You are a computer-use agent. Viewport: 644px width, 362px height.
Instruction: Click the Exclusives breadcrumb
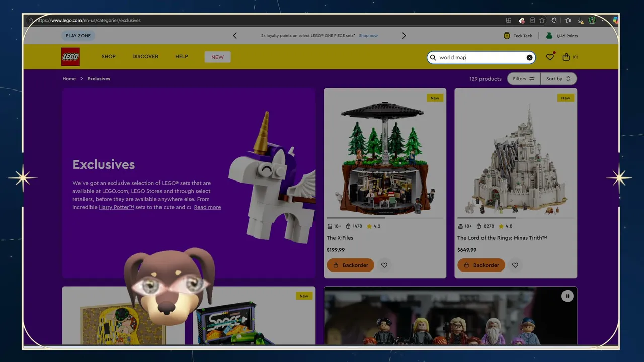click(x=99, y=79)
